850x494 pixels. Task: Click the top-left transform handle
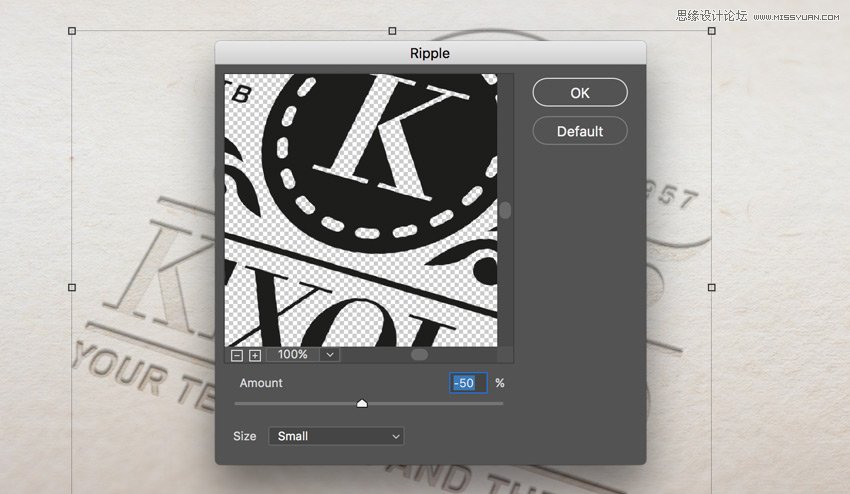(72, 31)
